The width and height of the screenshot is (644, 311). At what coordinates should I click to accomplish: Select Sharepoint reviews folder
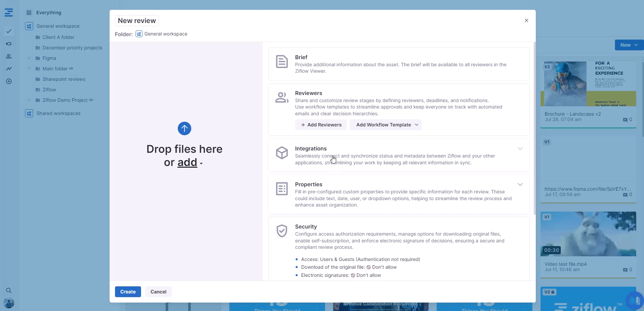(64, 79)
